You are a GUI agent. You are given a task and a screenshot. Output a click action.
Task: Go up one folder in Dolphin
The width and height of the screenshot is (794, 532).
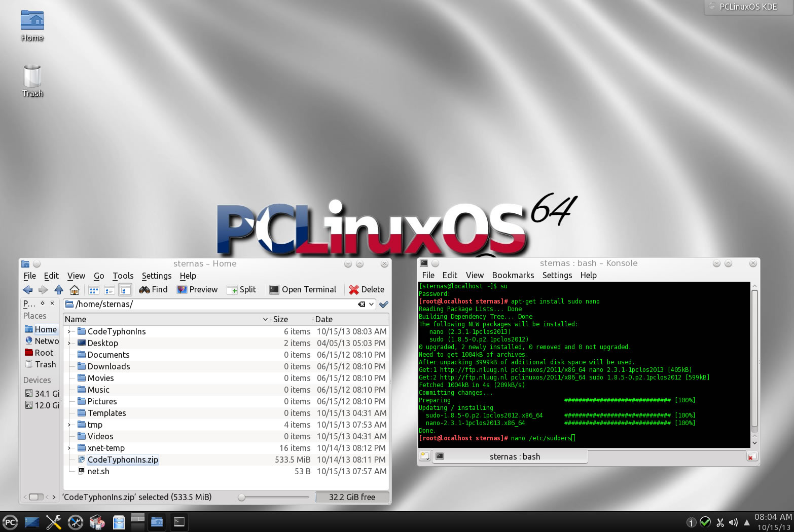pyautogui.click(x=59, y=290)
